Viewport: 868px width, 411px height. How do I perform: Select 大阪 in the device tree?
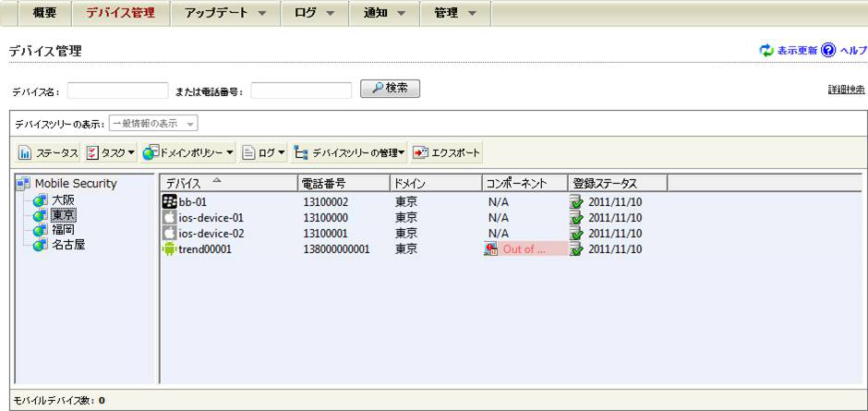[x=63, y=199]
